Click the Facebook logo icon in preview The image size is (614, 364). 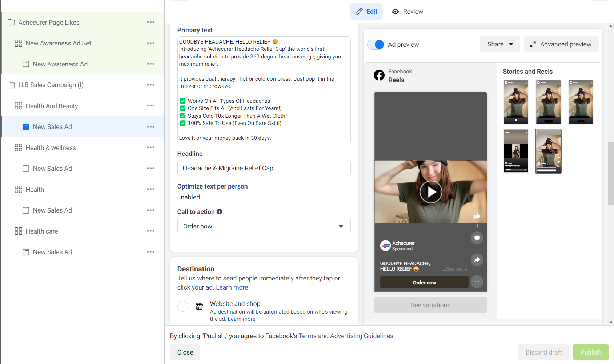[x=379, y=75]
